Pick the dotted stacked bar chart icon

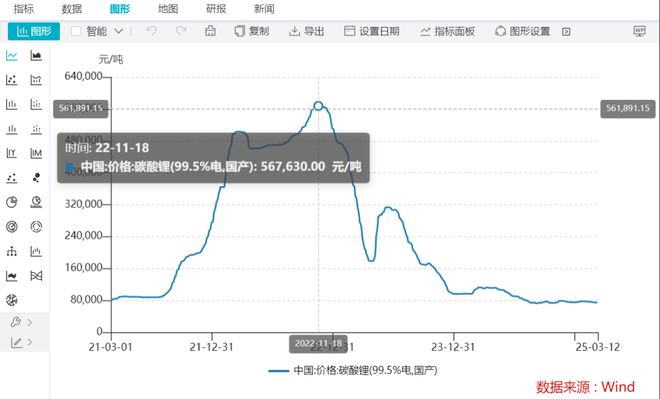click(x=36, y=129)
